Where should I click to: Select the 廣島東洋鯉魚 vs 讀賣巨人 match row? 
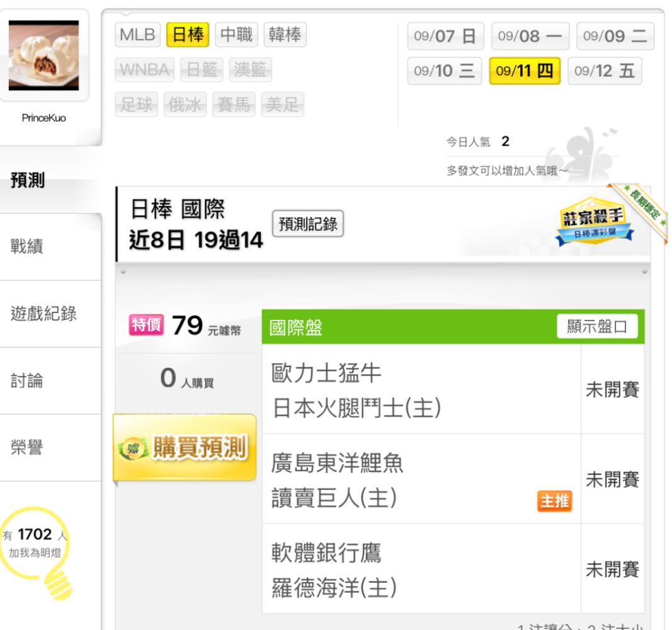[453, 479]
